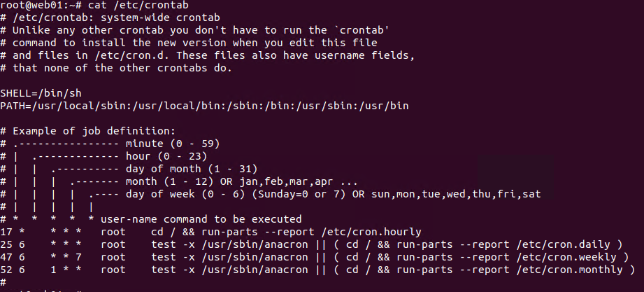Click 'system-wide crontab' comment text
Screen dimensions: 644x292
(x=160, y=18)
